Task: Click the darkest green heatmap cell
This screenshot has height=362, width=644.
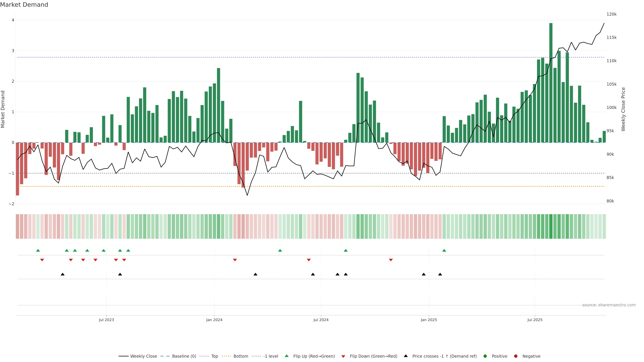Action: (551, 226)
